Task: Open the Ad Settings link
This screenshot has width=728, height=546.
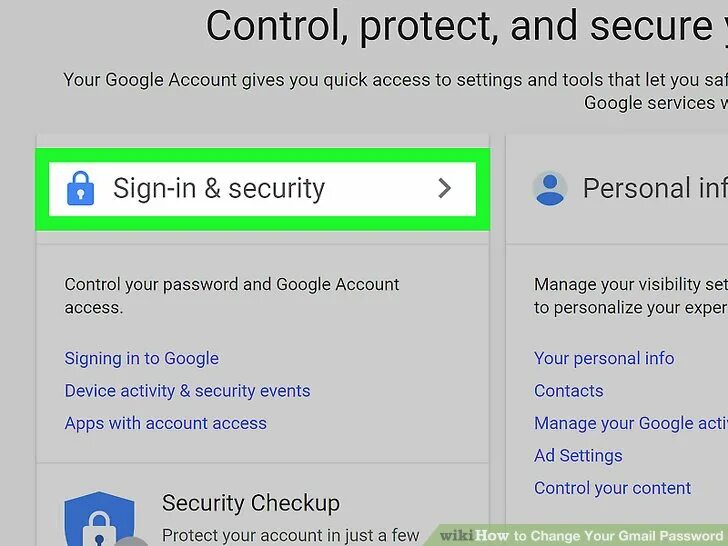Action: click(x=578, y=456)
